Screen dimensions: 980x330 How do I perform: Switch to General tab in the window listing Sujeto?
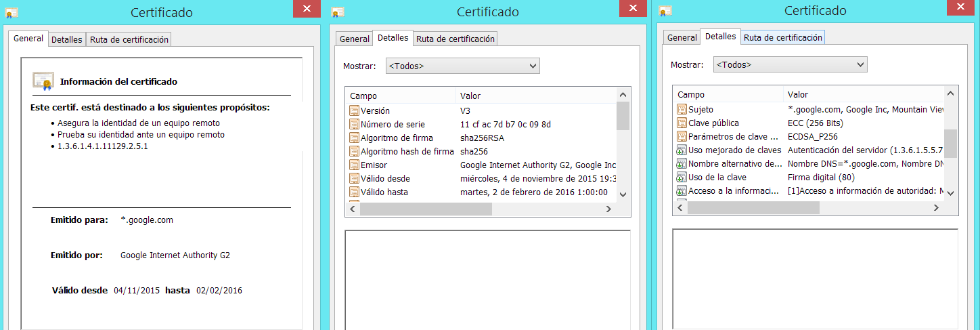[682, 37]
